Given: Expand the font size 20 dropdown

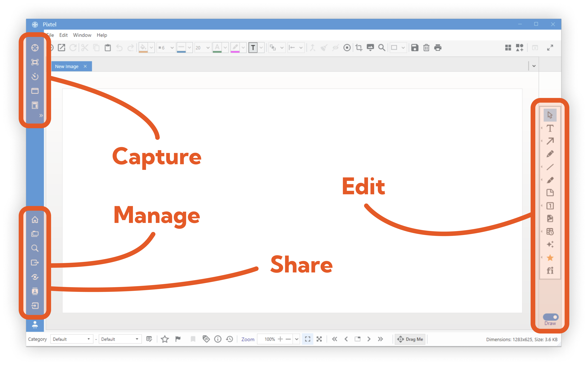Looking at the screenshot, I should (208, 48).
